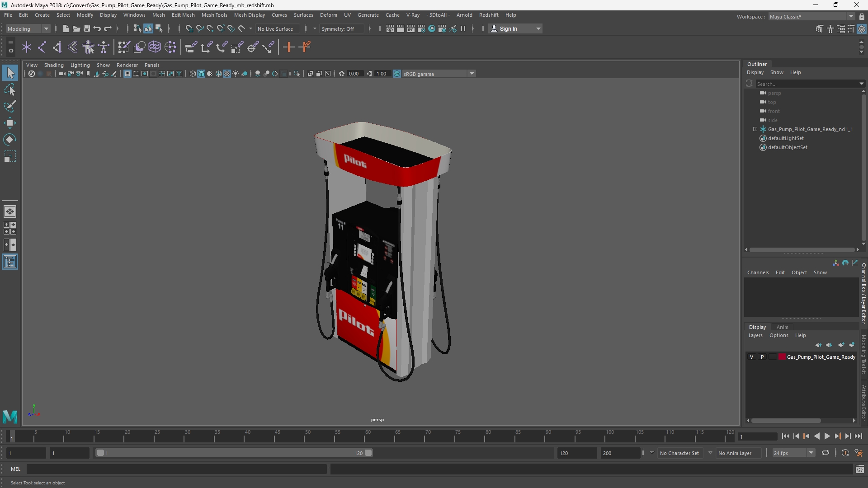868x488 pixels.
Task: Click the New Scene icon
Action: point(66,28)
